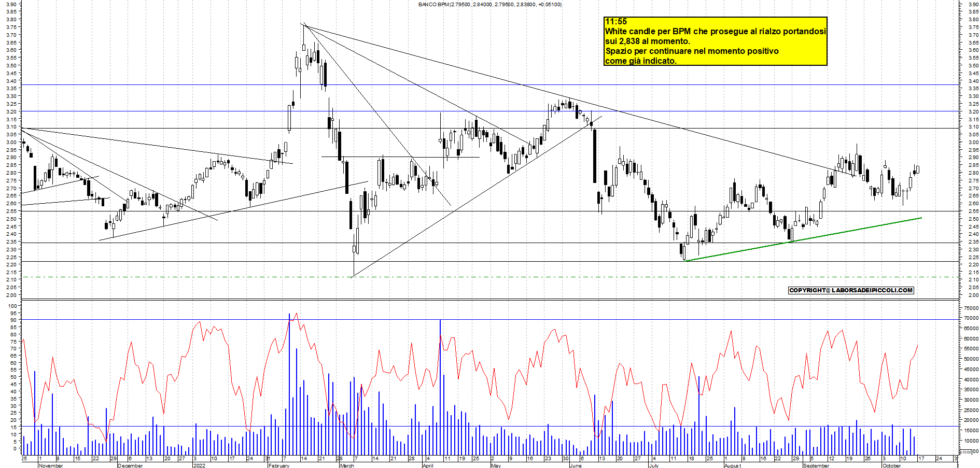Viewport: 980px width, 468px height.
Task: Click the 75 value on the oscillator axis
Action: pos(14,342)
